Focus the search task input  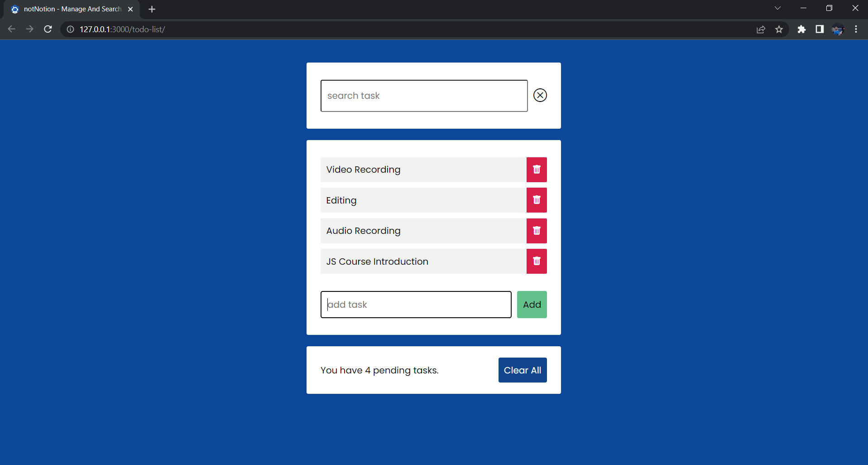pos(424,96)
